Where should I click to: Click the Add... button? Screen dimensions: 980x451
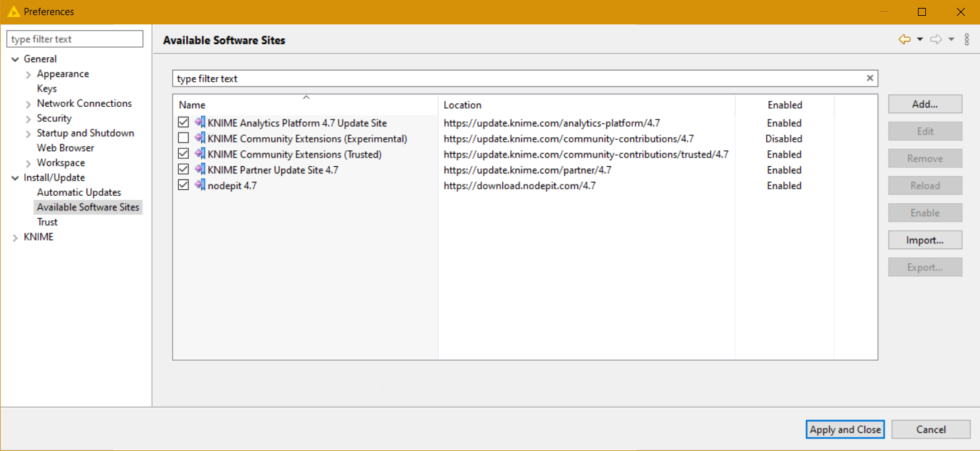tap(925, 104)
